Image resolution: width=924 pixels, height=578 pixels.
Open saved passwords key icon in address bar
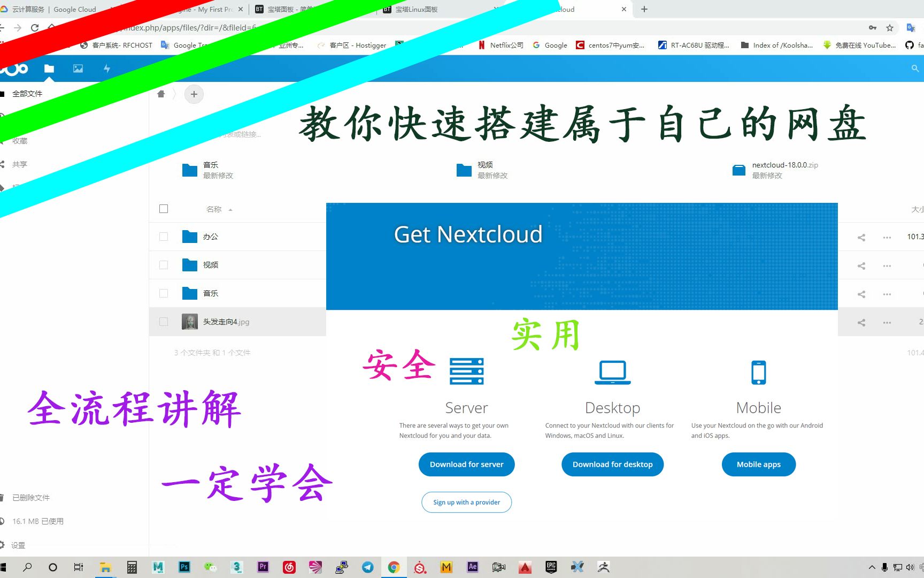[873, 28]
